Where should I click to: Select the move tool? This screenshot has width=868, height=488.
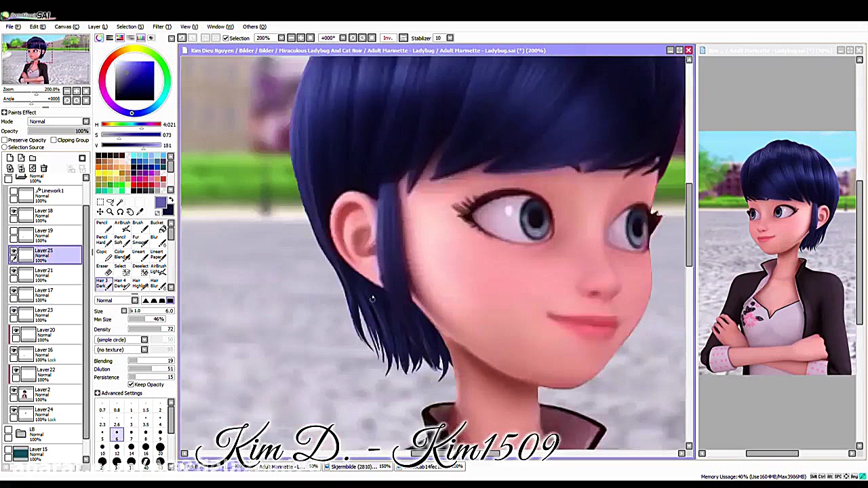coord(100,212)
